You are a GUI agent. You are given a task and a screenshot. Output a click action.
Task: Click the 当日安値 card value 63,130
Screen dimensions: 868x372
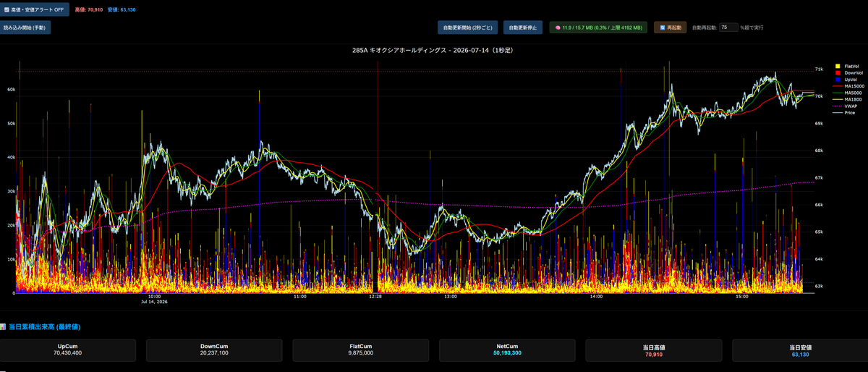click(x=800, y=355)
